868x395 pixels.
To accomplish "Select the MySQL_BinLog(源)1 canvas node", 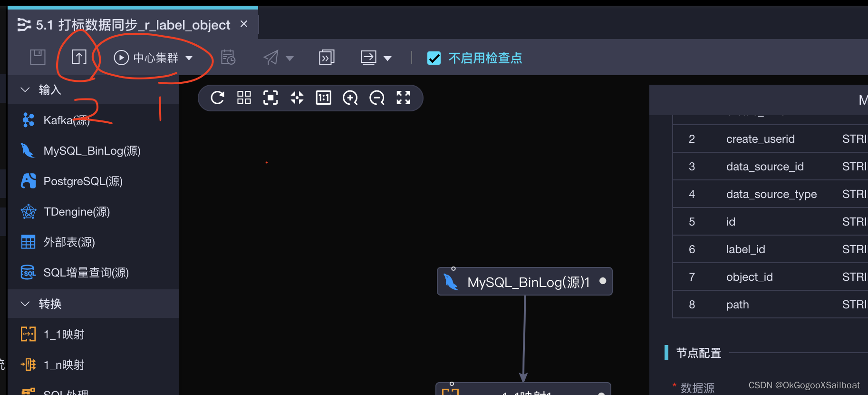I will (x=525, y=281).
